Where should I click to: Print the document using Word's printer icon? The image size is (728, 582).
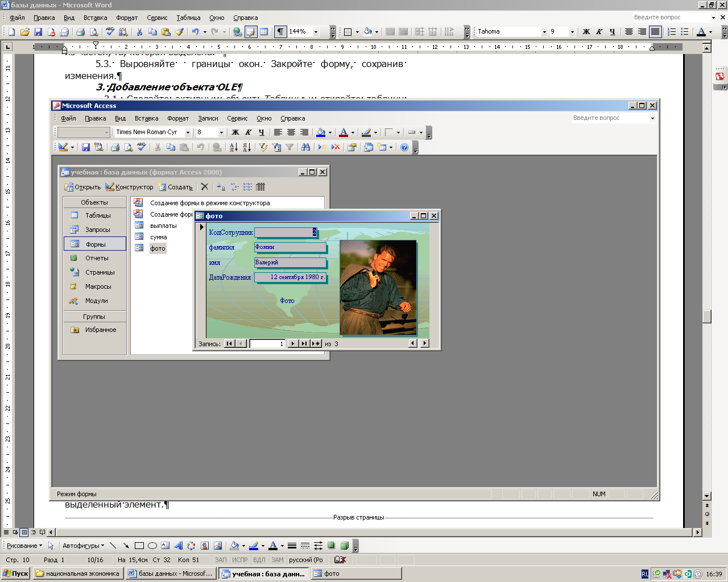coord(80,32)
